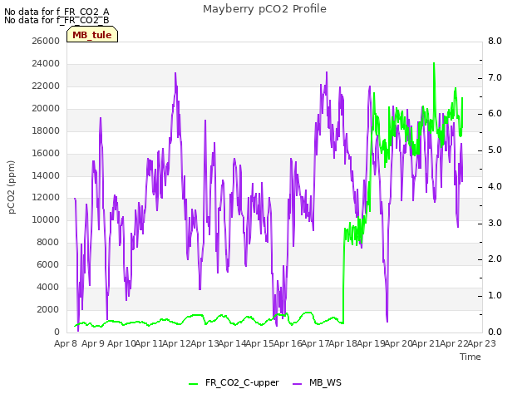Click the pCO2 (ppm) axis title

click(x=11, y=187)
